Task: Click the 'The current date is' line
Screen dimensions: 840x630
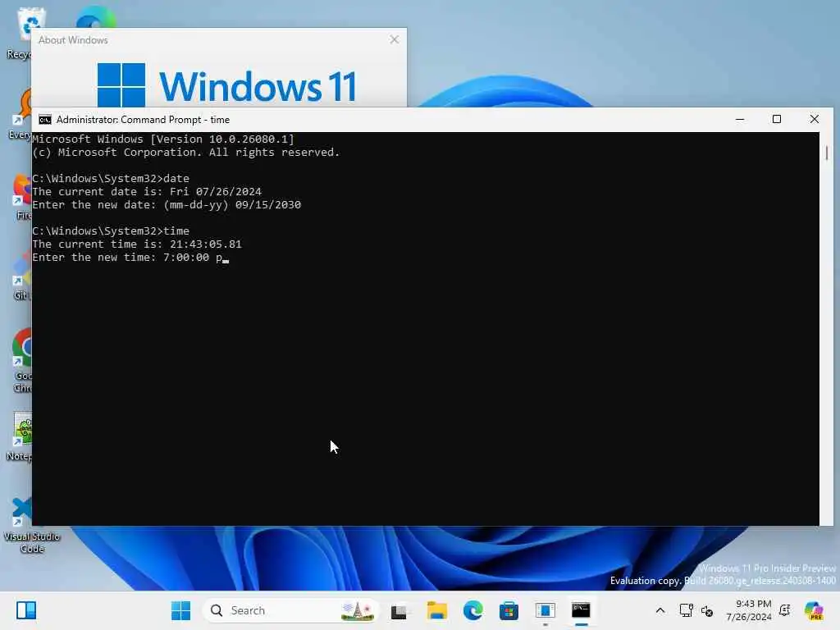Action: [147, 192]
